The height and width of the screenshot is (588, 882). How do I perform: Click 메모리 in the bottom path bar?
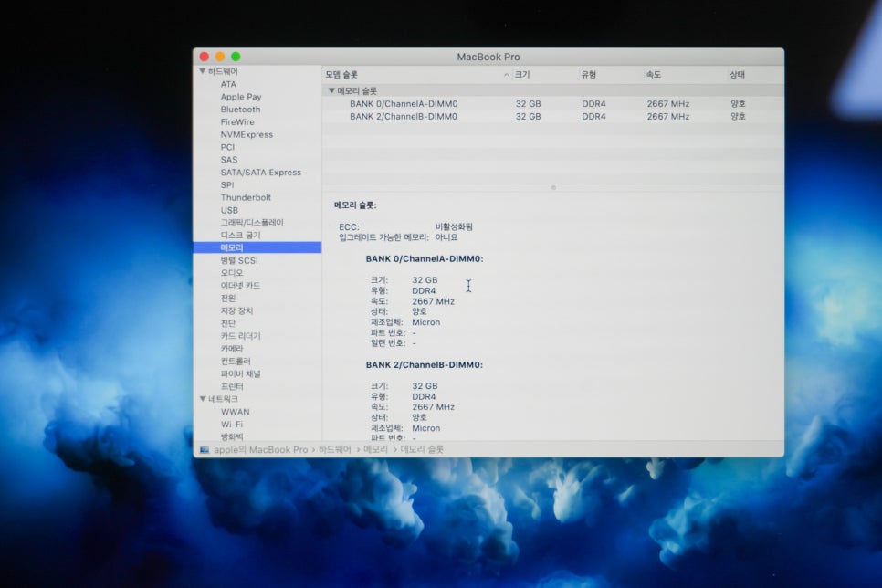click(x=375, y=449)
